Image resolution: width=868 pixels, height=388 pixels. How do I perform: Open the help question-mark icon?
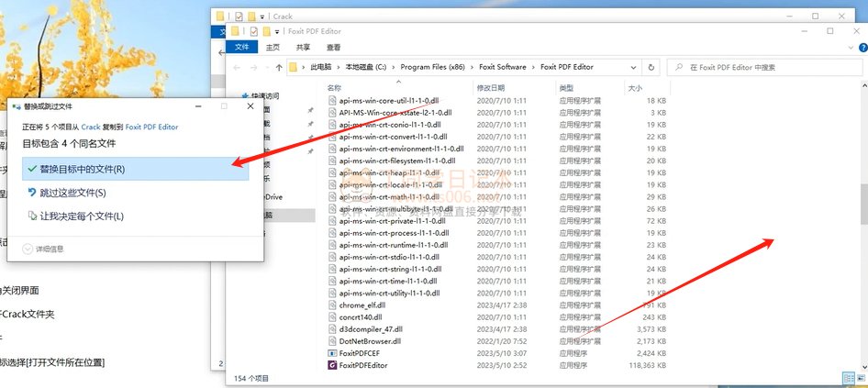click(x=862, y=48)
